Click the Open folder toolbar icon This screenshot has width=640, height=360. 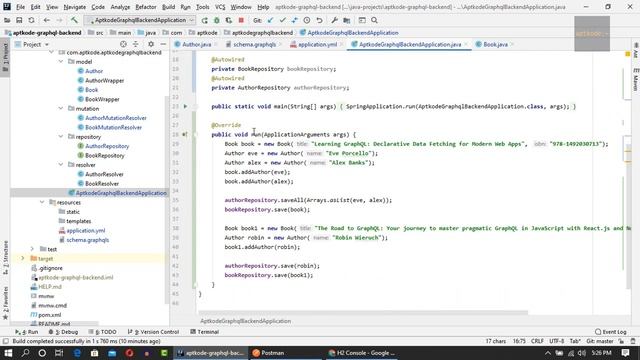click(7, 20)
